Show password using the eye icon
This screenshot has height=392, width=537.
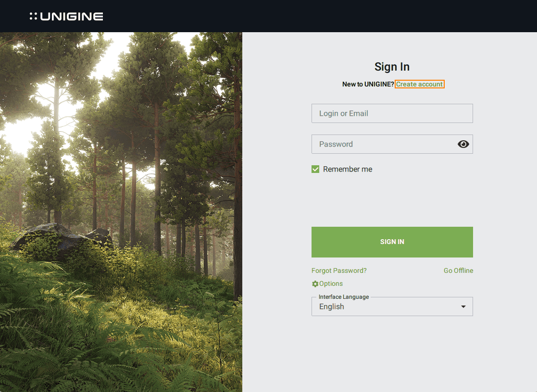[463, 144]
